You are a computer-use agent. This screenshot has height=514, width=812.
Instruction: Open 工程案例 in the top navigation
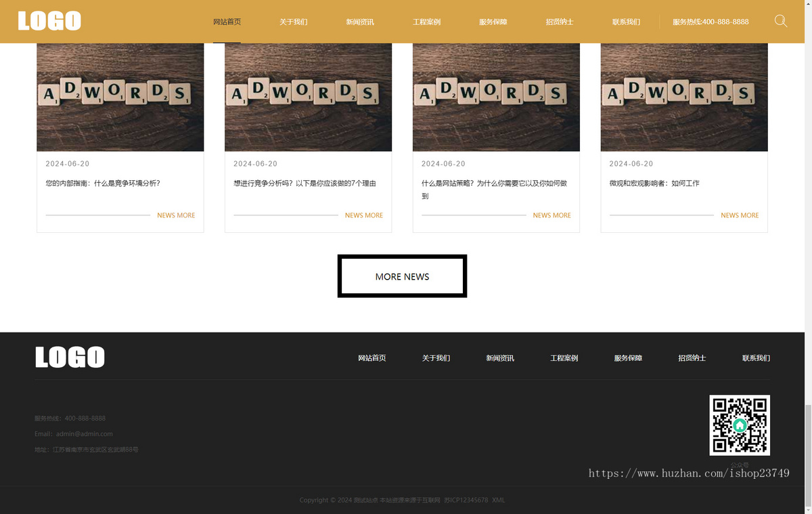427,22
